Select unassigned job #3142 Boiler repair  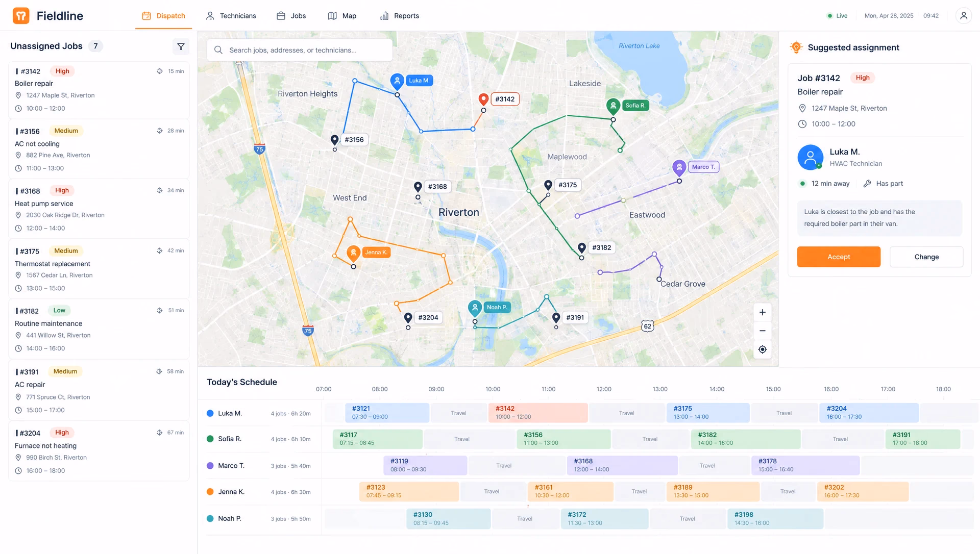99,90
